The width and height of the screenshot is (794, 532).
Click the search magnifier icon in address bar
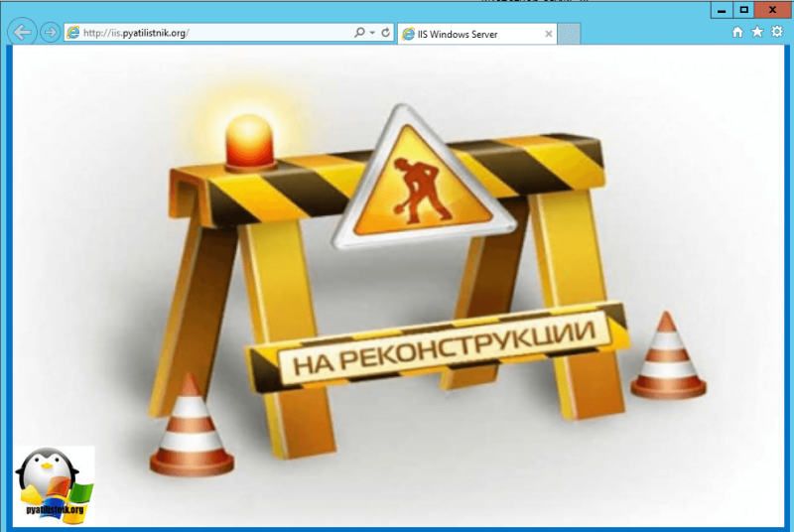pyautogui.click(x=359, y=33)
